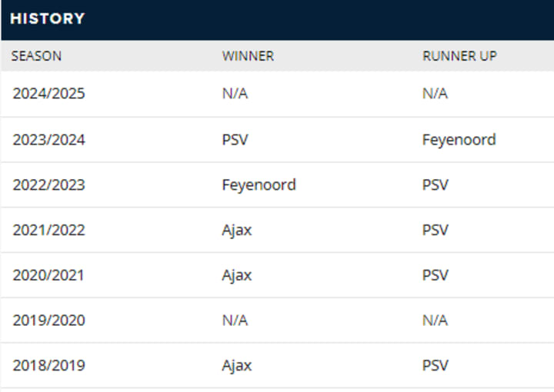This screenshot has width=554, height=392.
Task: Click Ajax winner of 2018/2019
Action: [x=237, y=366]
